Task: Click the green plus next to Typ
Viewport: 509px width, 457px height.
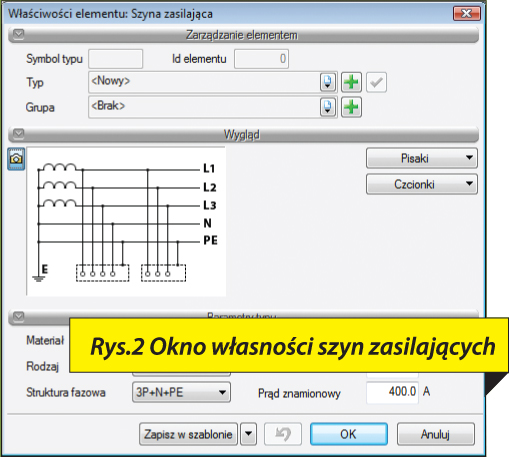Action: (x=351, y=82)
